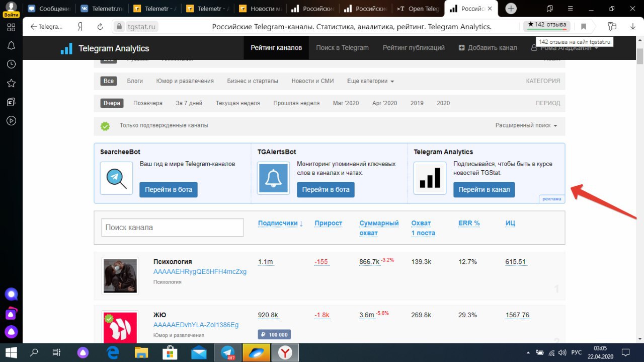644x362 pixels.
Task: Open the downloads arrow icon
Action: (633, 27)
